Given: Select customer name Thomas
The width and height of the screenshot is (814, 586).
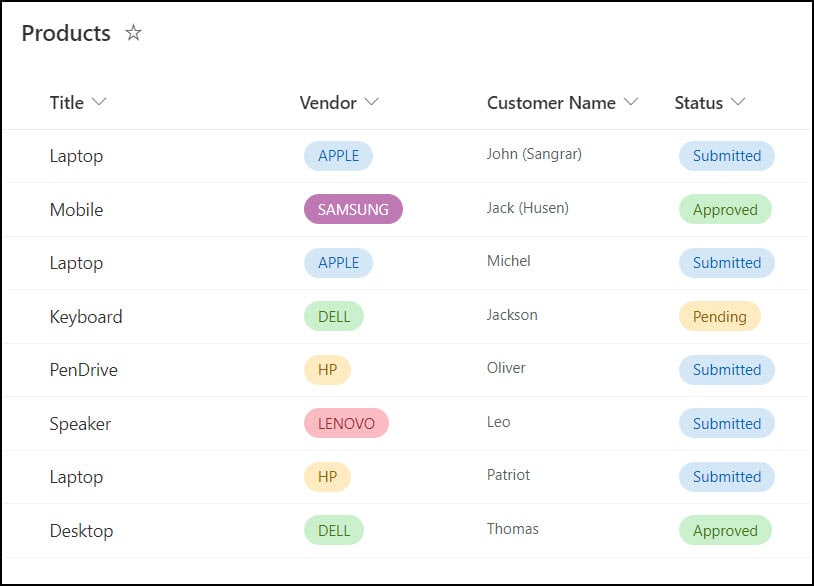Looking at the screenshot, I should click(x=512, y=528).
